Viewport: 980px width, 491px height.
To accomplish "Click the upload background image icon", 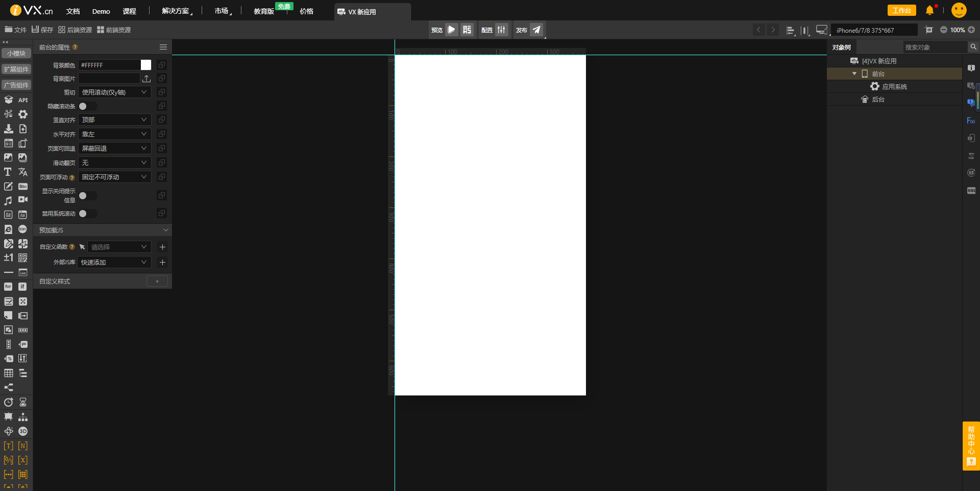I will click(x=146, y=79).
